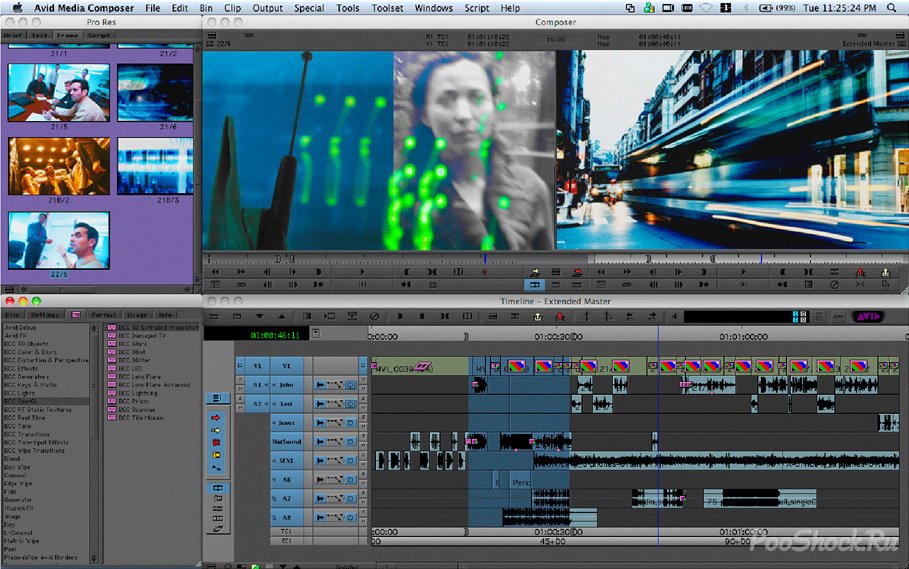Click Splice-In yellow arrow between monitors
This screenshot has height=569, width=909.
point(535,272)
